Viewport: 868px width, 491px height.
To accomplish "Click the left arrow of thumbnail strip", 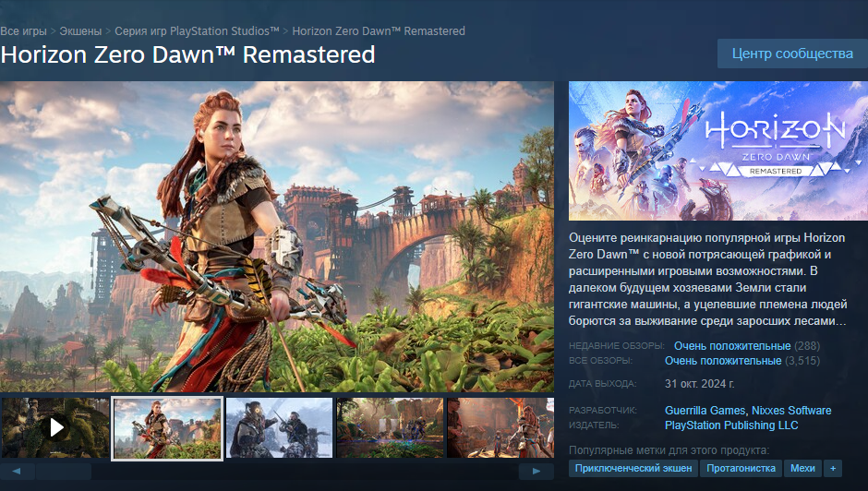I will pyautogui.click(x=17, y=471).
